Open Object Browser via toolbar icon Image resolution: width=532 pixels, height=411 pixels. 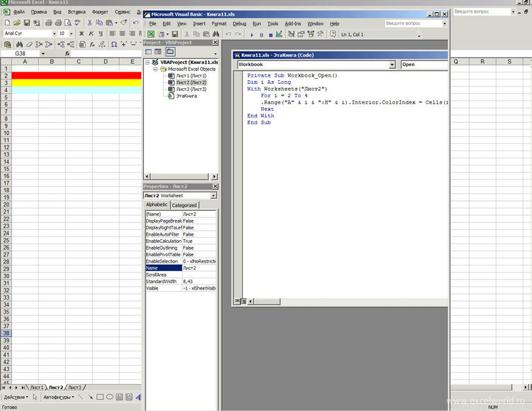[x=311, y=34]
